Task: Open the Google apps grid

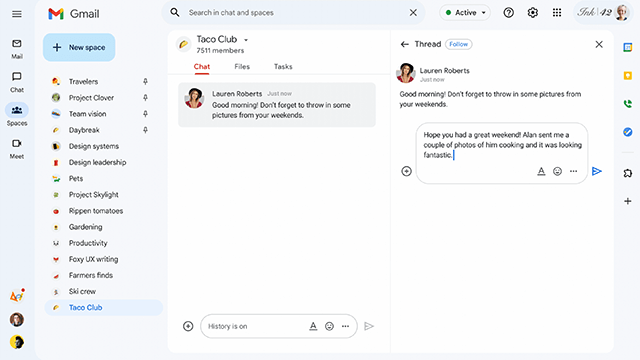Action: [x=557, y=13]
